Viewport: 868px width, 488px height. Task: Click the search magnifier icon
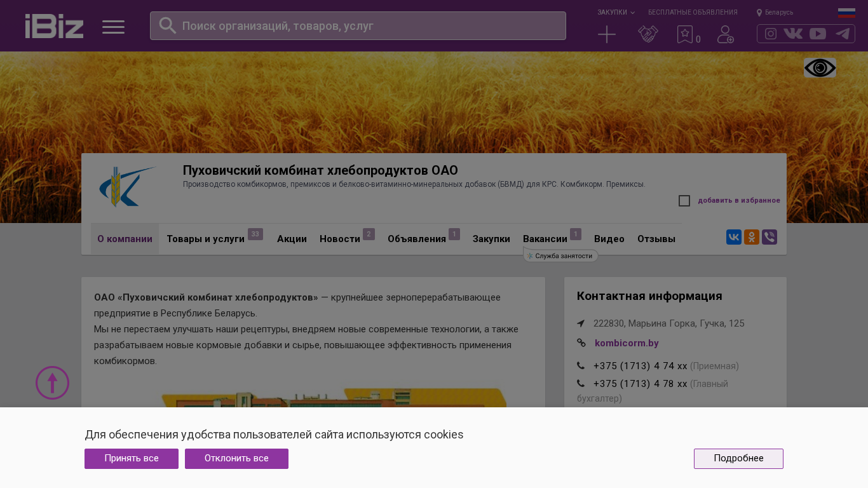[168, 25]
